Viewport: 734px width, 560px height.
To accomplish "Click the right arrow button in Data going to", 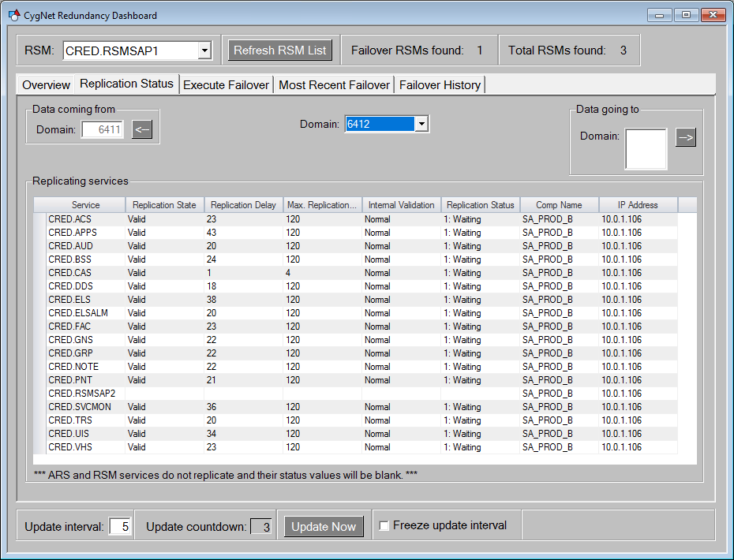I will [685, 137].
